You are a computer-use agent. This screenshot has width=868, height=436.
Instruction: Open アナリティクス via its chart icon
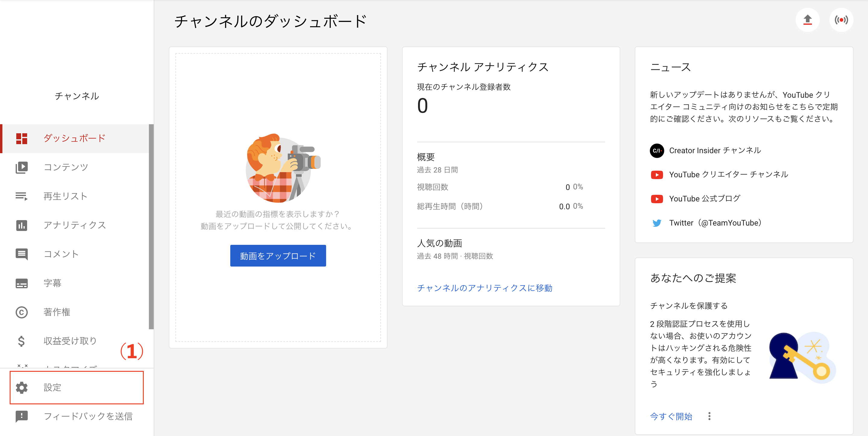tap(22, 225)
